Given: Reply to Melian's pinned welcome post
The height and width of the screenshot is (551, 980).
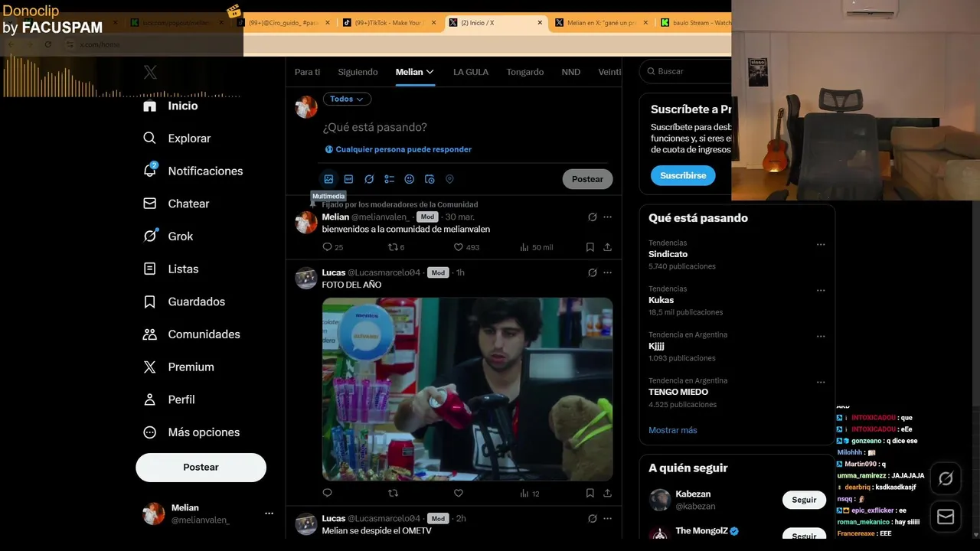Looking at the screenshot, I should (x=332, y=247).
